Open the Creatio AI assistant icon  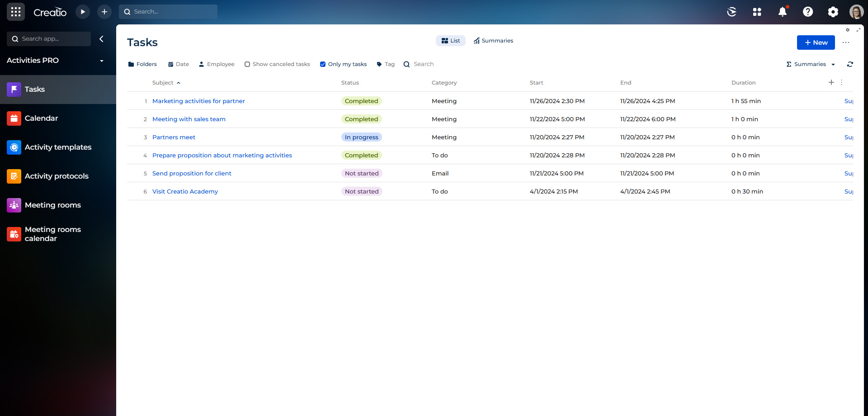[731, 12]
